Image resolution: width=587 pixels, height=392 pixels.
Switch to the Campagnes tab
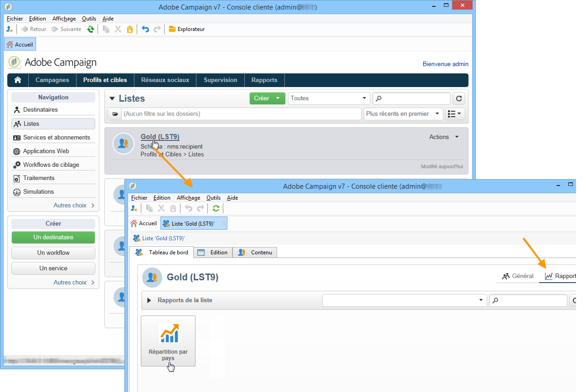point(52,80)
